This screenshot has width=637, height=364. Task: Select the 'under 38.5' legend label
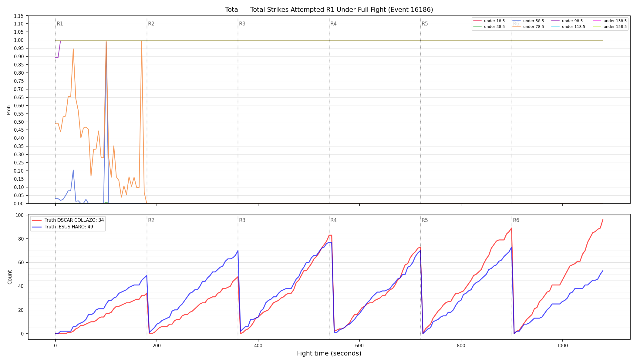coord(494,27)
